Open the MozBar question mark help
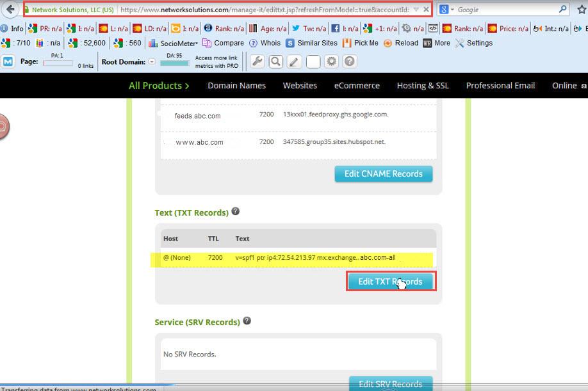588x391 pixels. (350, 61)
